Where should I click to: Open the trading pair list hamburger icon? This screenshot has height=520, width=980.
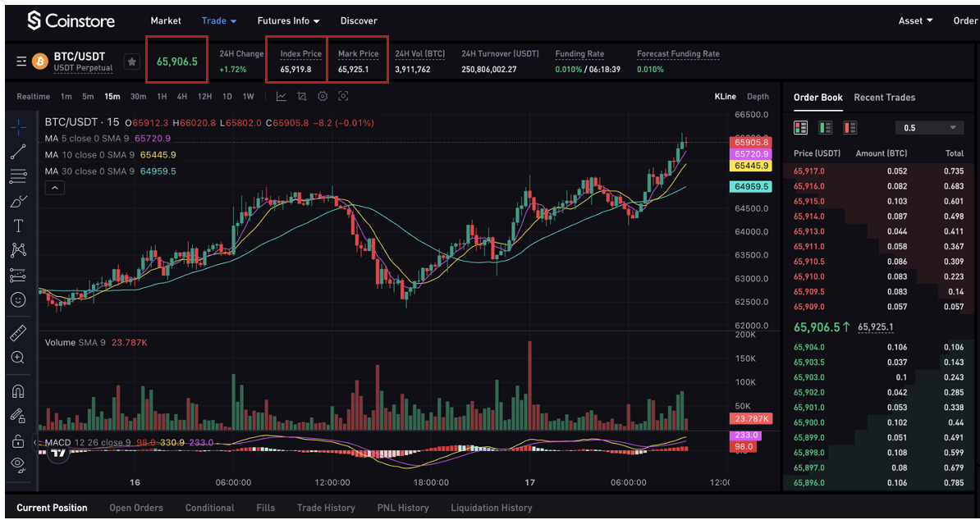(21, 62)
